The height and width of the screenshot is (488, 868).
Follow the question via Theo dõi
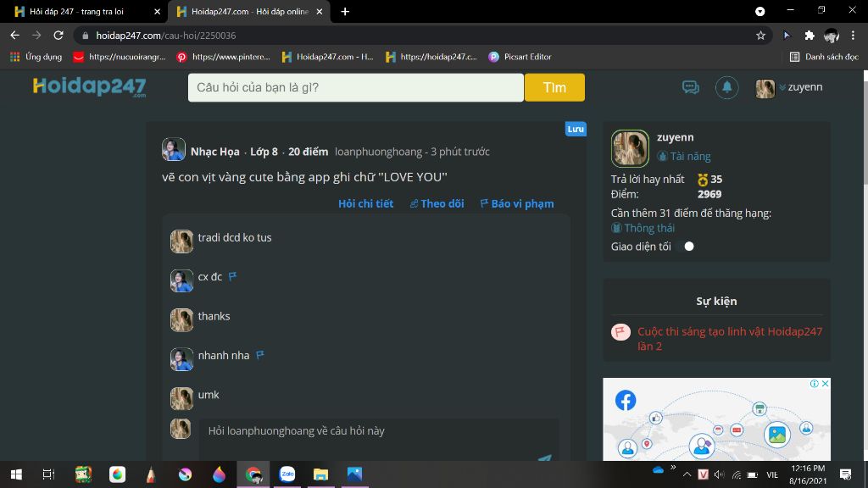437,203
